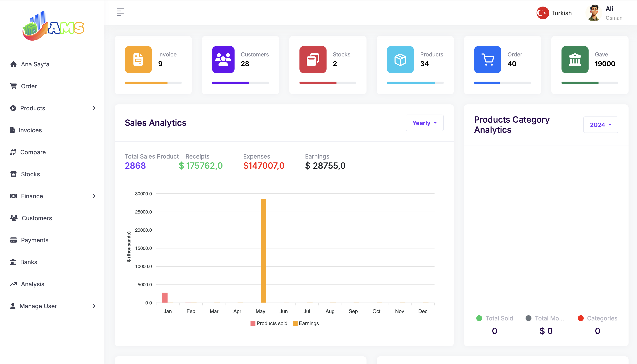The height and width of the screenshot is (364, 637).
Task: Toggle Products sold series in chart legend
Action: pyautogui.click(x=269, y=323)
